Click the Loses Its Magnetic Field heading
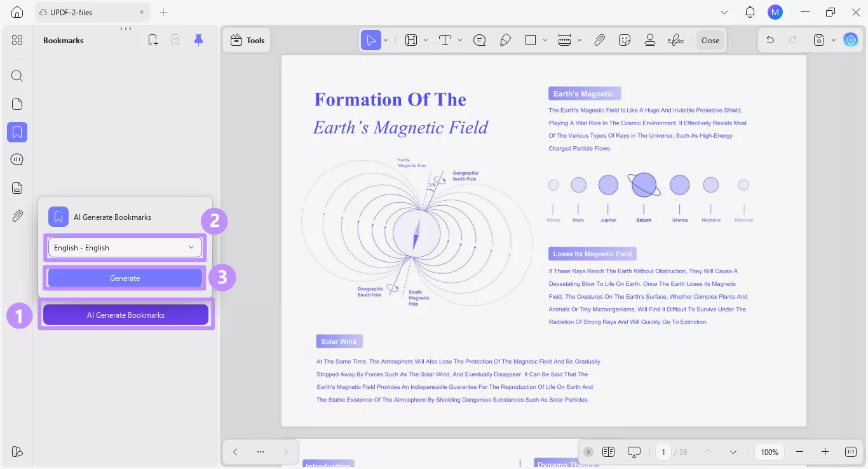Screen dimensions: 868x469 (592, 254)
